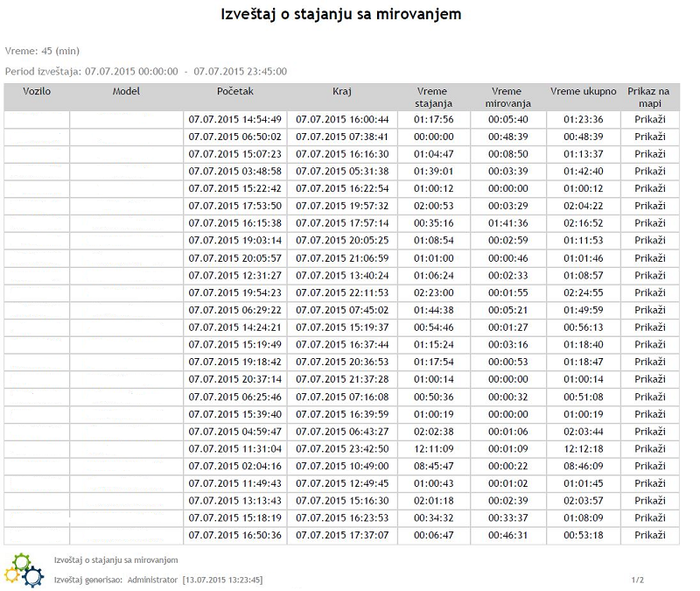Click the standing time cell 08:45:47
The width and height of the screenshot is (700, 591).
pos(433,466)
